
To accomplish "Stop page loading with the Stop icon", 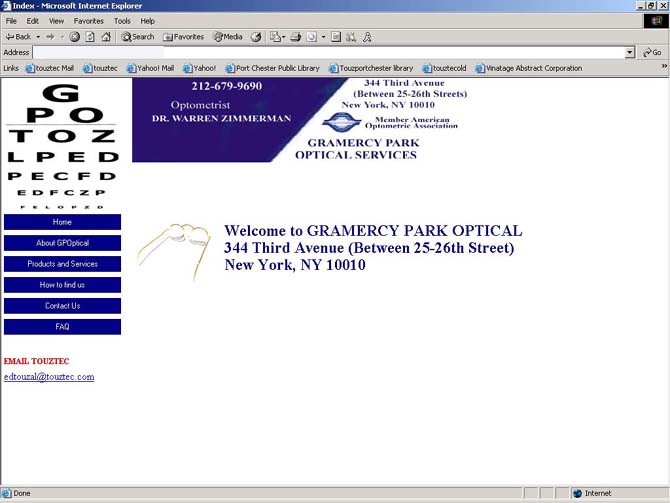I will [75, 37].
